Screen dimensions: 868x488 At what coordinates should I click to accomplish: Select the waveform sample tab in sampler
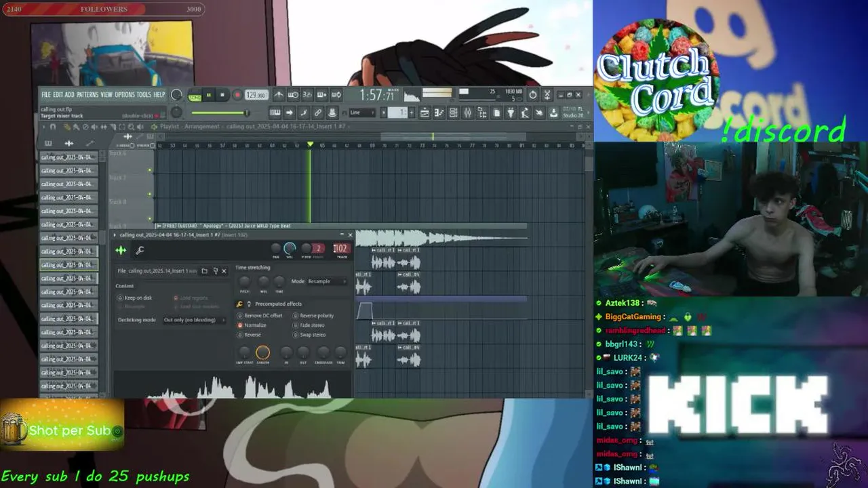[x=121, y=250]
